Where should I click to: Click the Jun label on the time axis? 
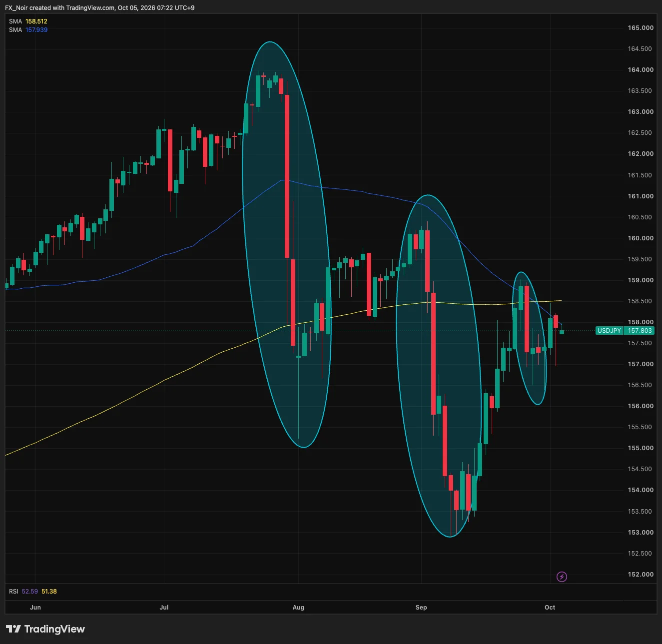click(x=35, y=608)
